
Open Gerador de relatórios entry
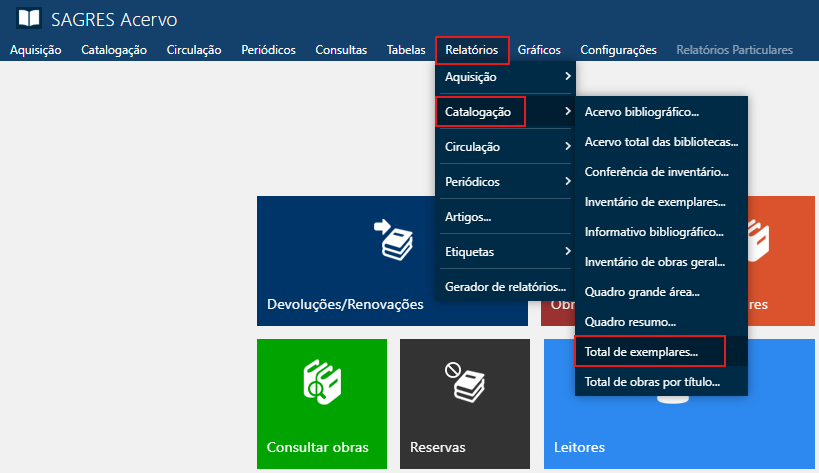coord(505,286)
